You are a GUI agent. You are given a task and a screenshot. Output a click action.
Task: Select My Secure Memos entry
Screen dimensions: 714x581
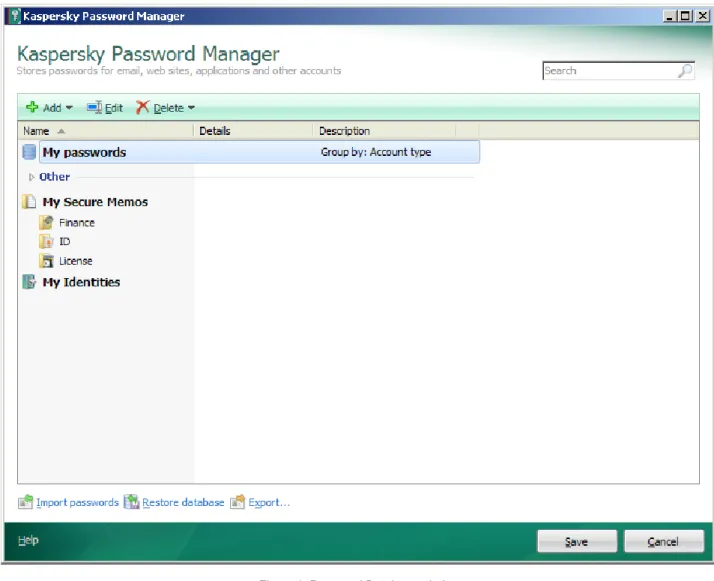point(95,202)
